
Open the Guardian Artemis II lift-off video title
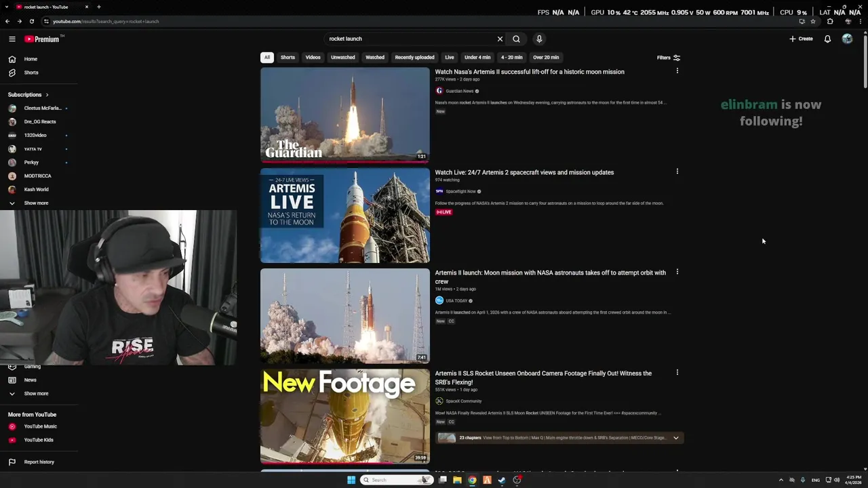[530, 72]
